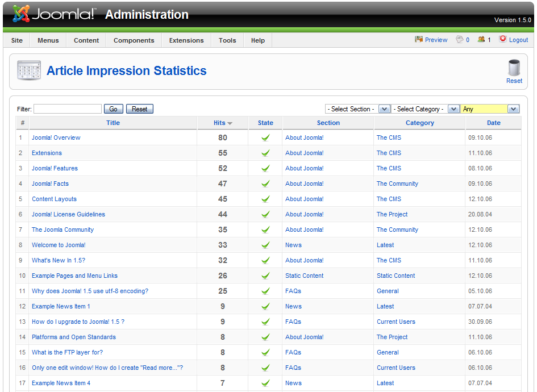Open the Help menu

pyautogui.click(x=258, y=40)
